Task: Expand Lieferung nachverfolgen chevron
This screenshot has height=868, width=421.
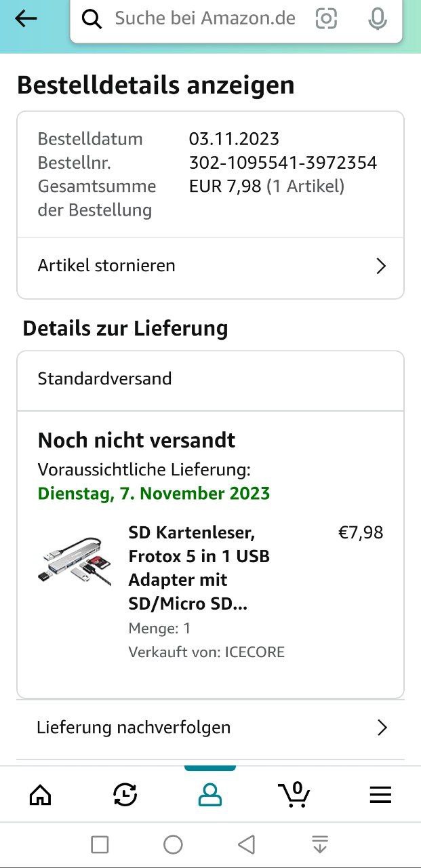Action: pos(382,728)
